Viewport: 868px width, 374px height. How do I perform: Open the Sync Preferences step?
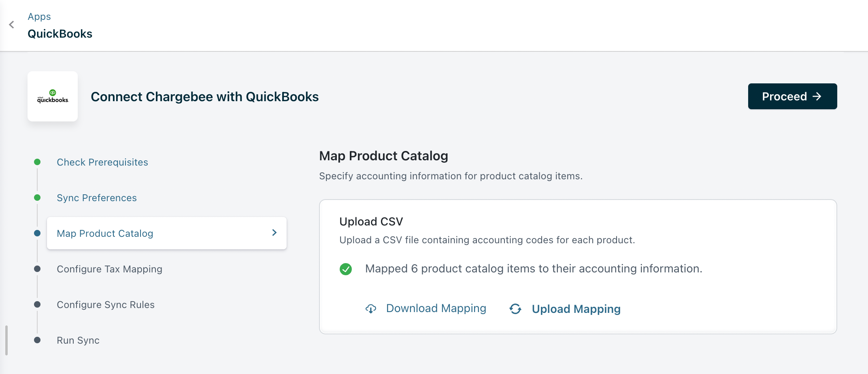coord(97,198)
